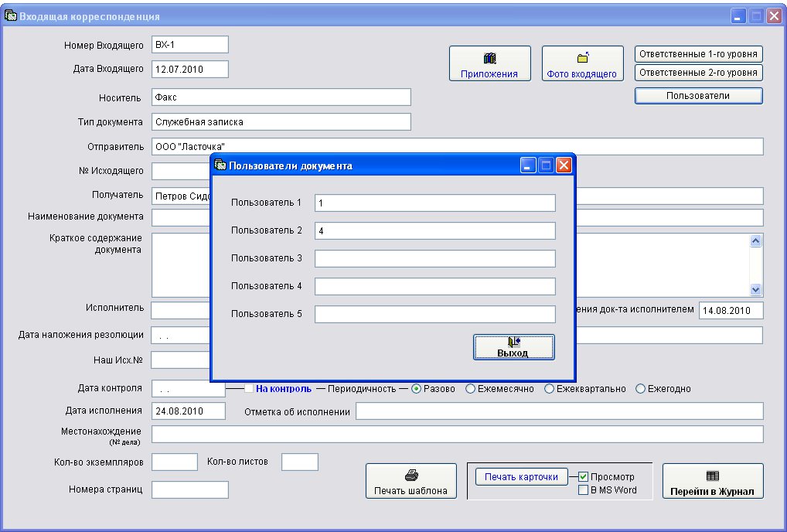
Task: Select the Ежеквартально periodicity option
Action: (550, 389)
